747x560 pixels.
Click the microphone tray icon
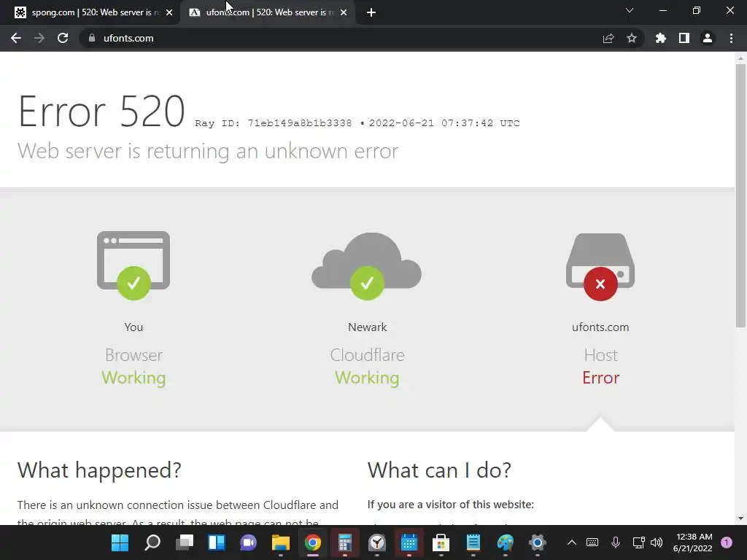coord(616,542)
